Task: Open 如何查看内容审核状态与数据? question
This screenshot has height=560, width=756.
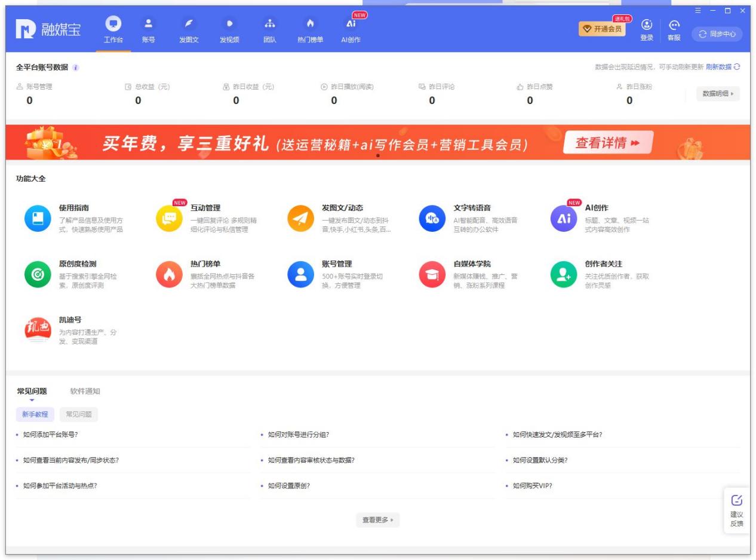Action: point(311,460)
